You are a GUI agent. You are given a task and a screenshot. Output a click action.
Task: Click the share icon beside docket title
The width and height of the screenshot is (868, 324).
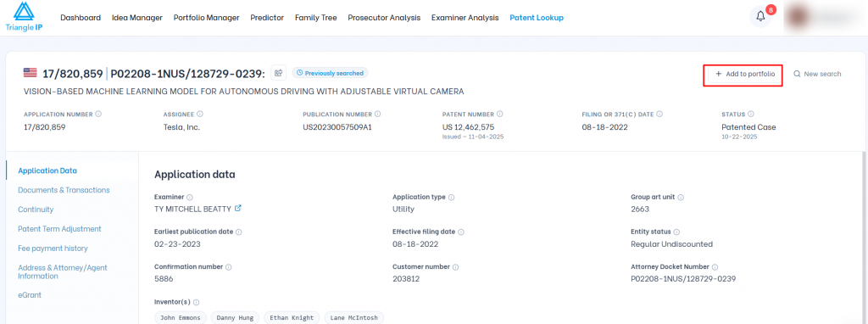tap(278, 73)
